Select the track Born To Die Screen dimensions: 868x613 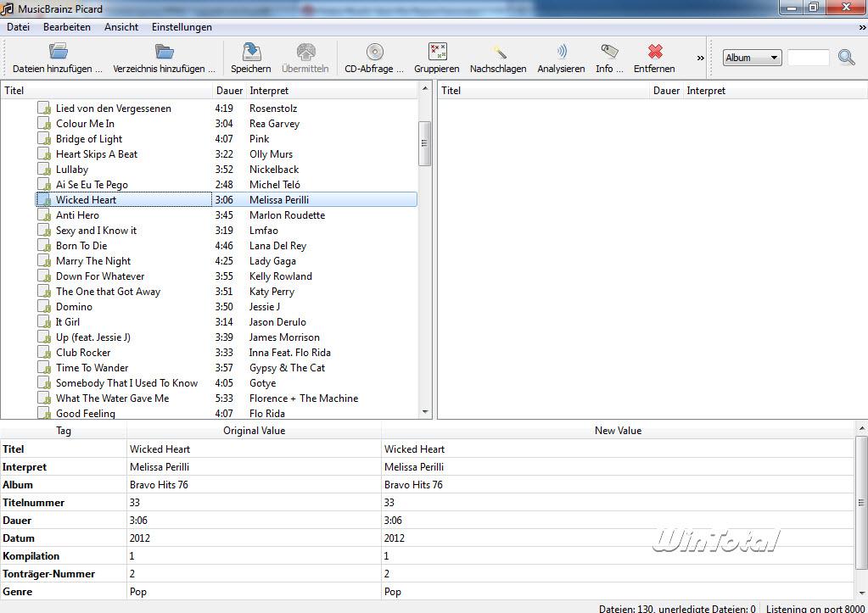pyautogui.click(x=81, y=246)
